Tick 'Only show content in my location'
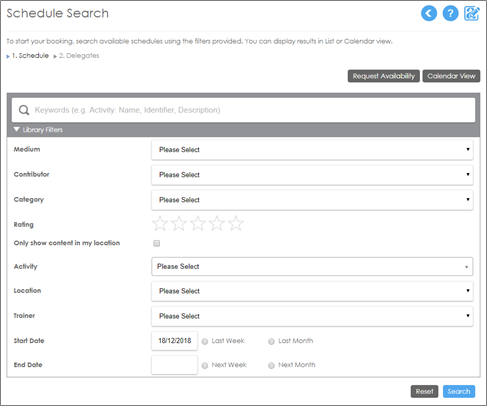The width and height of the screenshot is (487, 406). coord(157,243)
